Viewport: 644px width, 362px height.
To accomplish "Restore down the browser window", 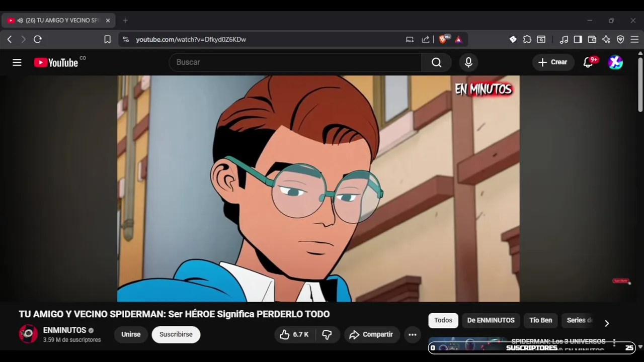I will [x=611, y=21].
